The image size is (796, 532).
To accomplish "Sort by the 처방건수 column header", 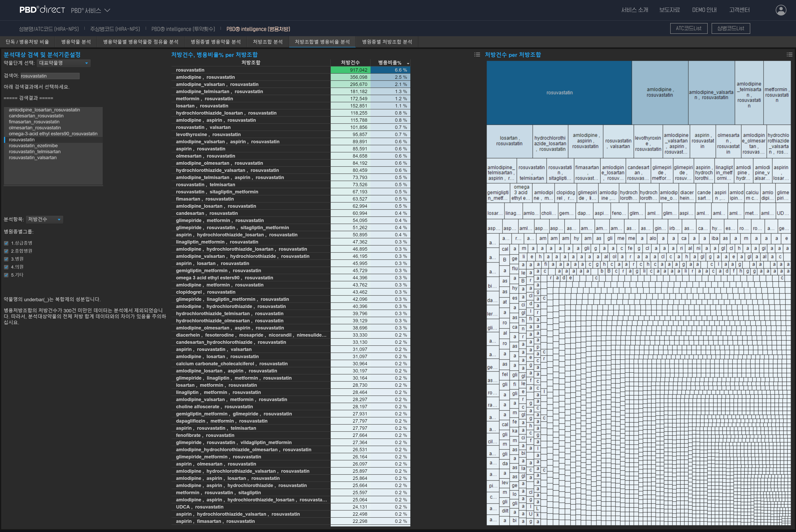I will (x=350, y=63).
